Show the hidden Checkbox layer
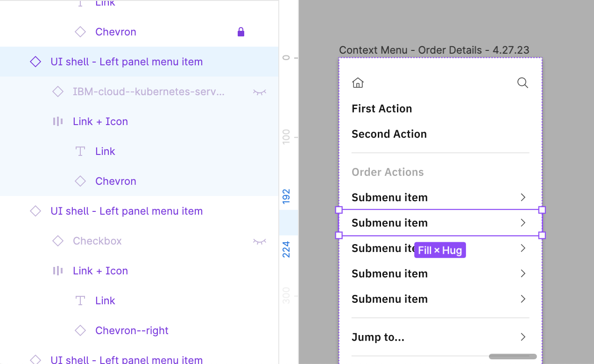This screenshot has width=594, height=364. pos(260,241)
